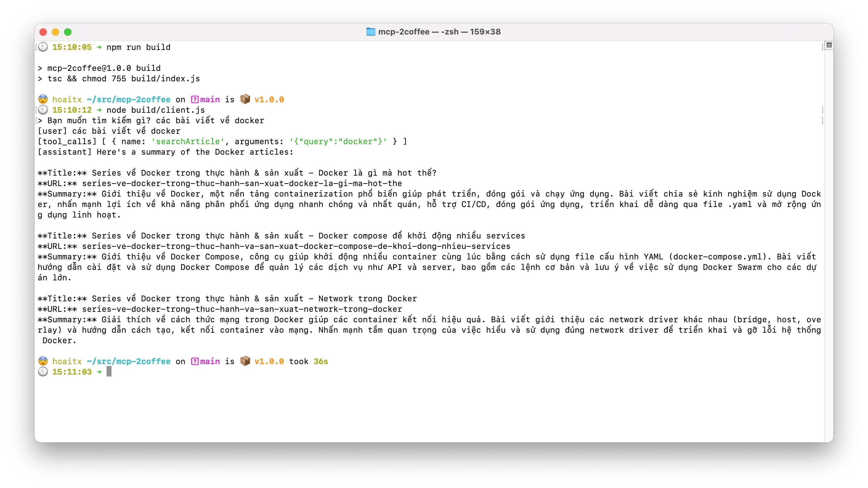Click the package box icon before v1.0.0 took 36s
The height and width of the screenshot is (488, 868).
[245, 361]
